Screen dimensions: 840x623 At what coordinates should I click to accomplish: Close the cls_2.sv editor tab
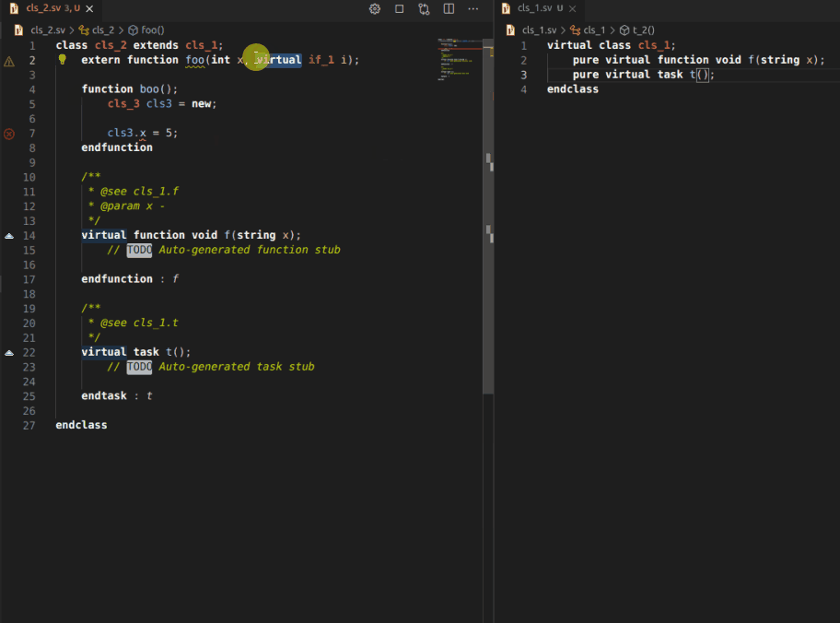[x=88, y=8]
